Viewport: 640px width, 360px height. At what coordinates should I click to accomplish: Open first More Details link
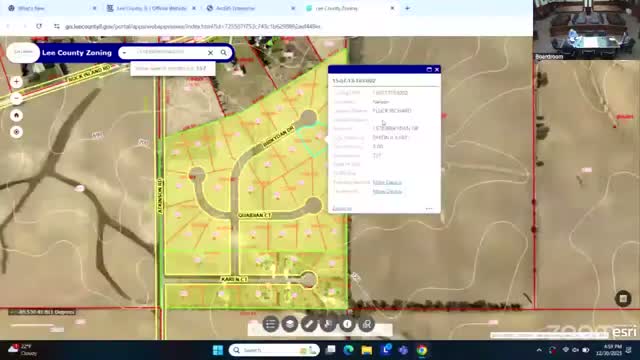pyautogui.click(x=387, y=182)
